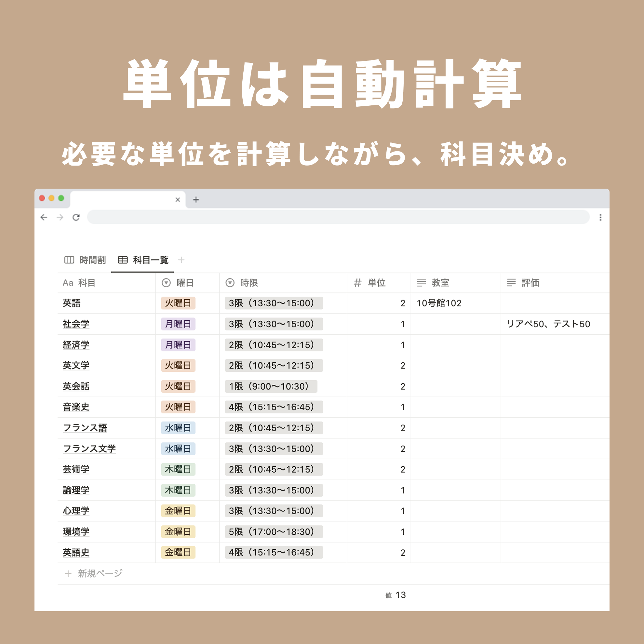The width and height of the screenshot is (644, 644).
Task: Open the 時限 column header menu
Action: (x=249, y=283)
